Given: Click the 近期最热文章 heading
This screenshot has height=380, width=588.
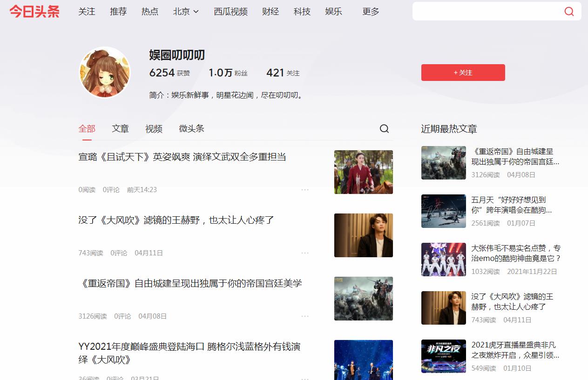Looking at the screenshot, I should tap(449, 129).
